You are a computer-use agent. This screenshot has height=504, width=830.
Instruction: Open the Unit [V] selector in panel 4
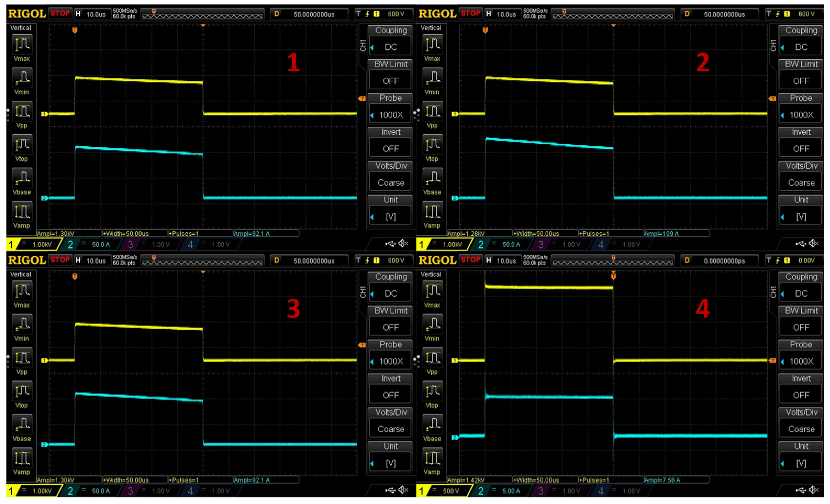(801, 463)
